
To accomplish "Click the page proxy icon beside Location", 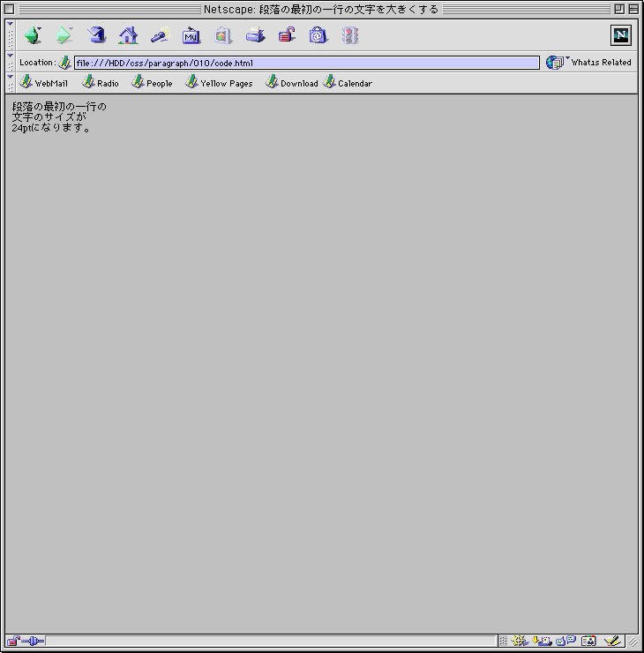I will point(64,63).
